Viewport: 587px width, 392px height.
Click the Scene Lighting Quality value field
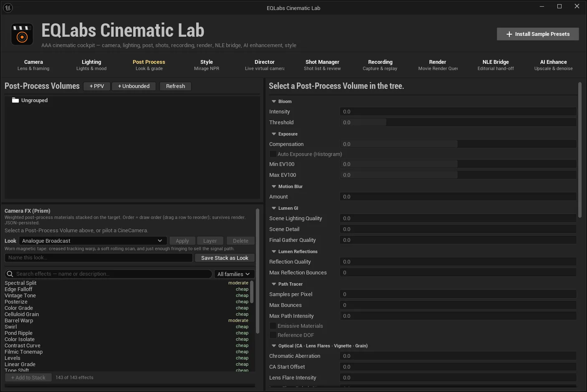[x=458, y=218]
